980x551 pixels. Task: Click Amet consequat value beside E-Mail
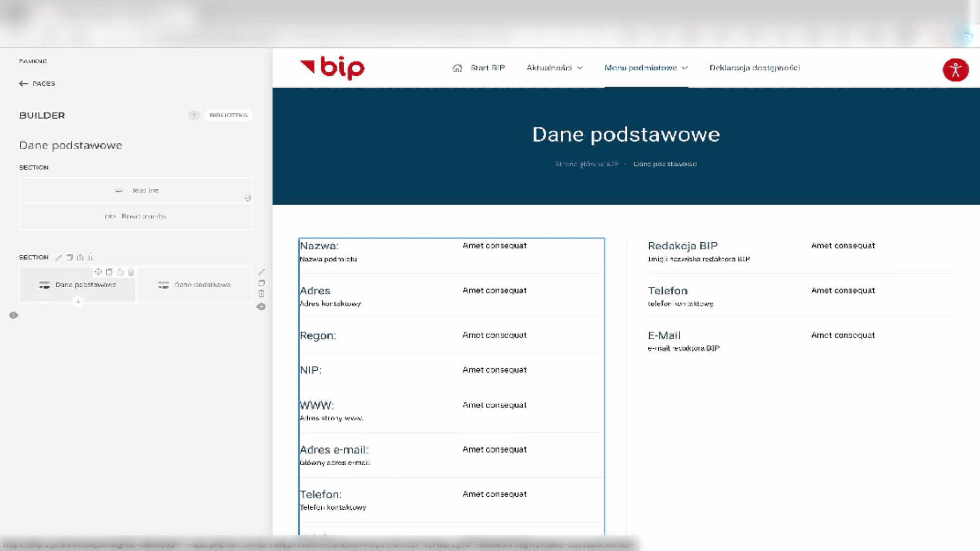click(x=843, y=335)
